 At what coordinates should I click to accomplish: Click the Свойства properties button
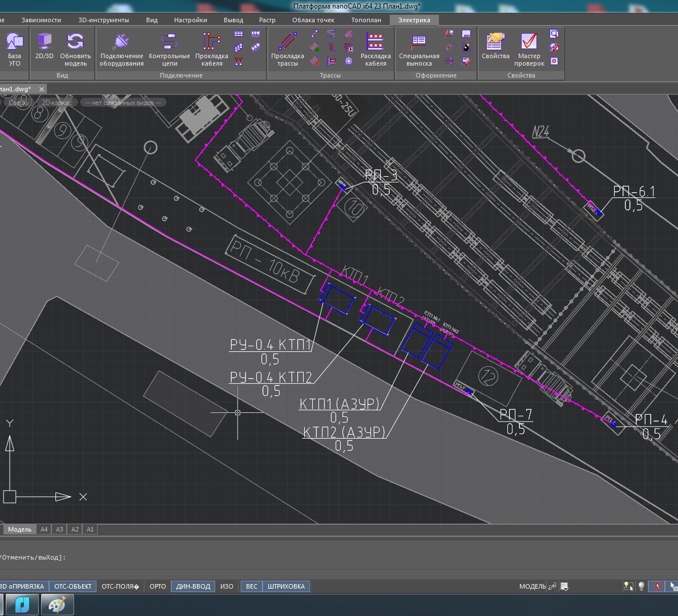point(495,48)
